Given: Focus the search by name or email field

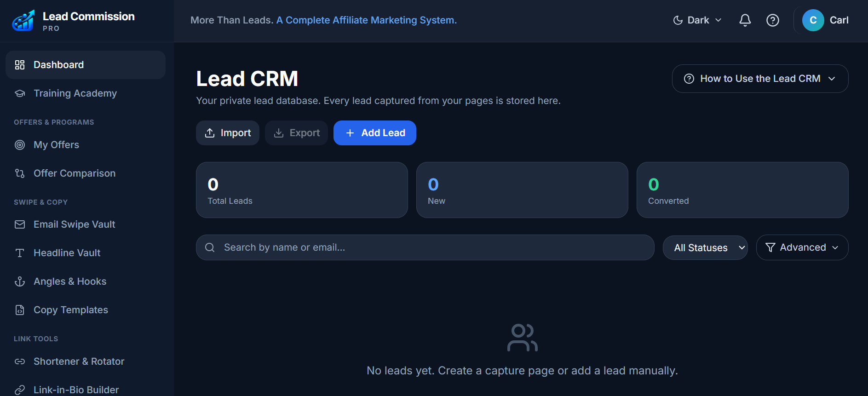Looking at the screenshot, I should [x=425, y=247].
